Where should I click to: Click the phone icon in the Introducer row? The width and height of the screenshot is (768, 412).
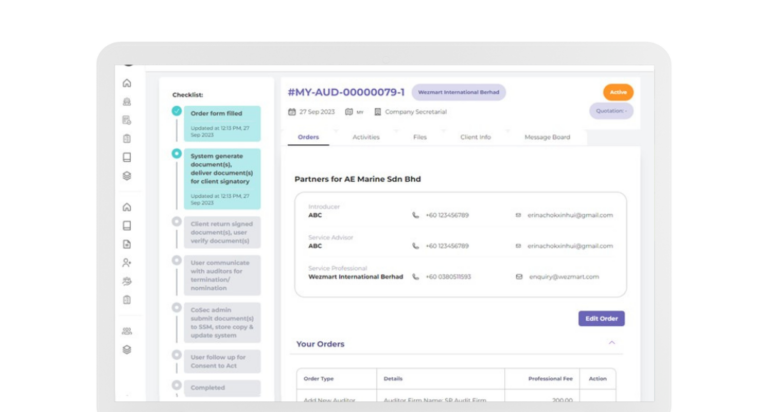point(415,215)
